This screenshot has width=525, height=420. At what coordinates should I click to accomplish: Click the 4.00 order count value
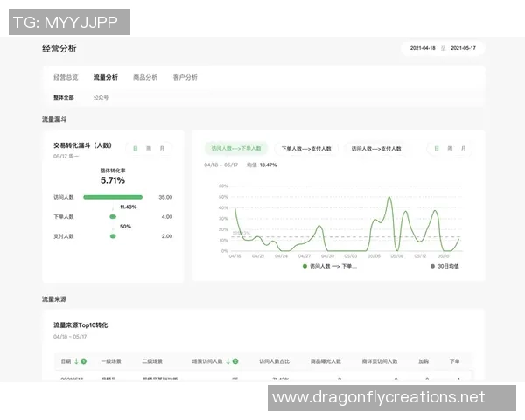pos(167,217)
